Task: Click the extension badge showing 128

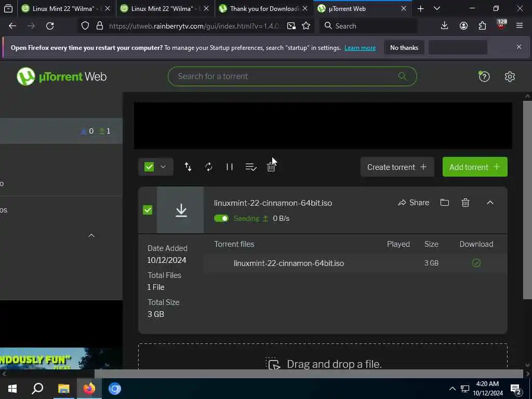Action: click(x=501, y=24)
